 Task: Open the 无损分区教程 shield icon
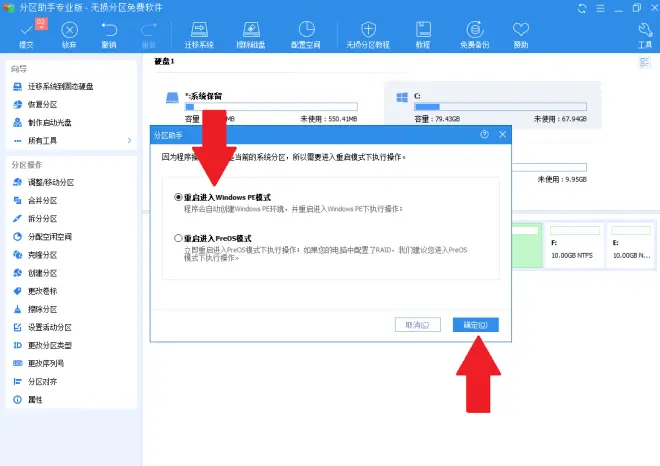click(x=368, y=35)
